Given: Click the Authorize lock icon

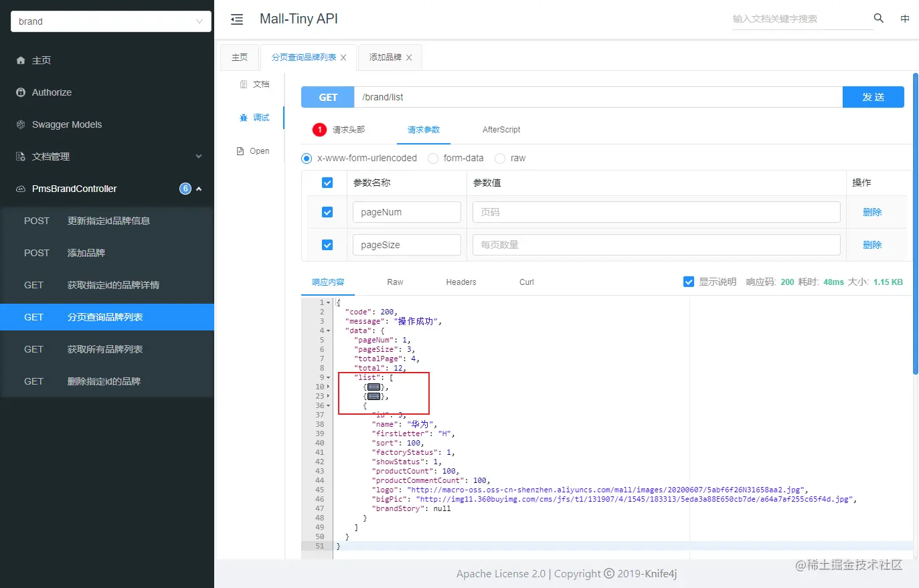Looking at the screenshot, I should (21, 92).
